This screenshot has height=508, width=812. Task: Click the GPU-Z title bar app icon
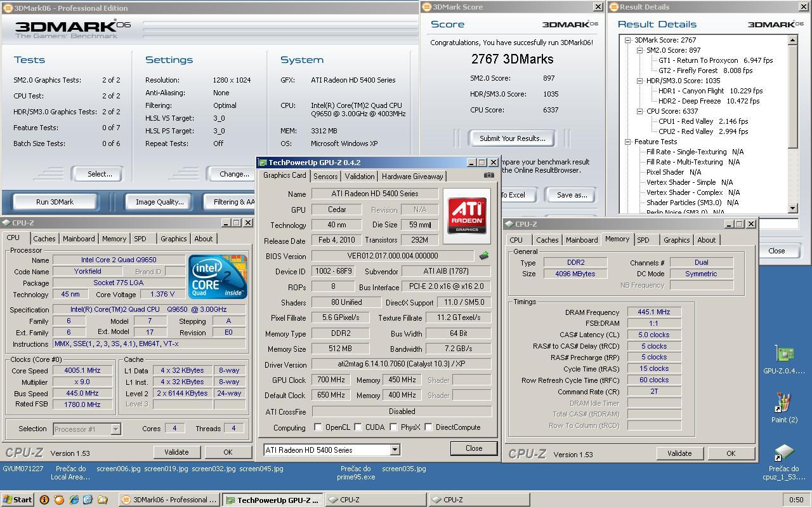(263, 163)
